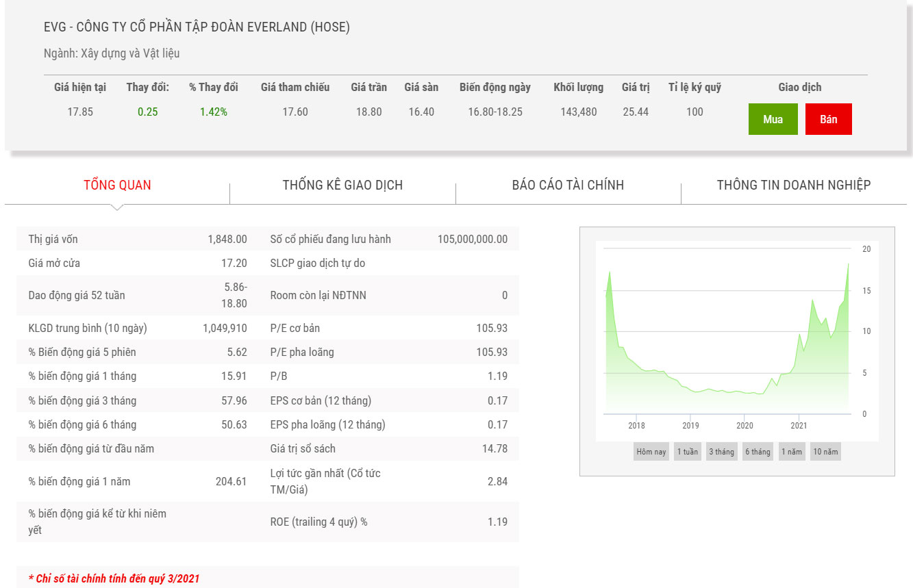913x588 pixels.
Task: Go to the Thông Tin Doanh Nghiệp tab
Action: click(793, 185)
